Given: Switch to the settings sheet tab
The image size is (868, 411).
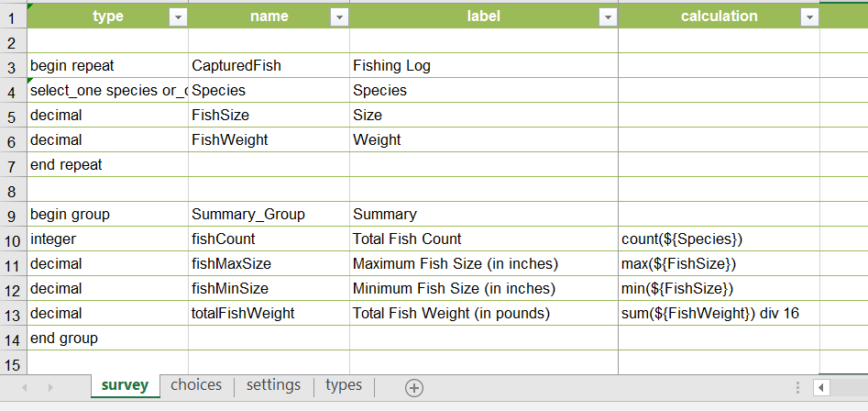Looking at the screenshot, I should click(x=273, y=385).
